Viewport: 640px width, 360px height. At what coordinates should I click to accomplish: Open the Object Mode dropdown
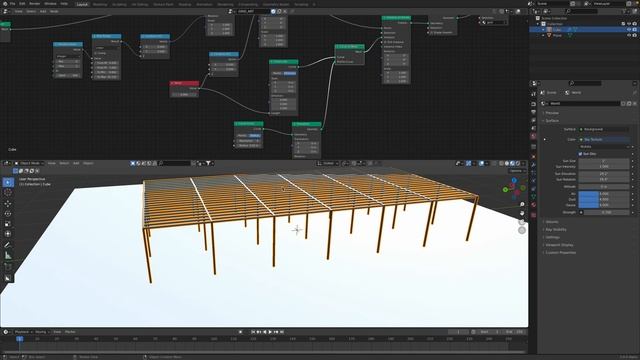tap(29, 163)
